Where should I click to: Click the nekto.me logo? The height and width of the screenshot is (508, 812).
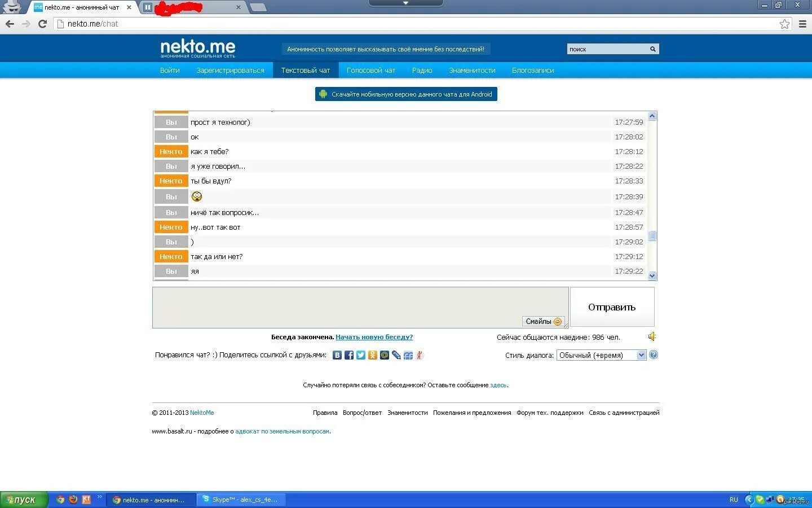coord(197,48)
